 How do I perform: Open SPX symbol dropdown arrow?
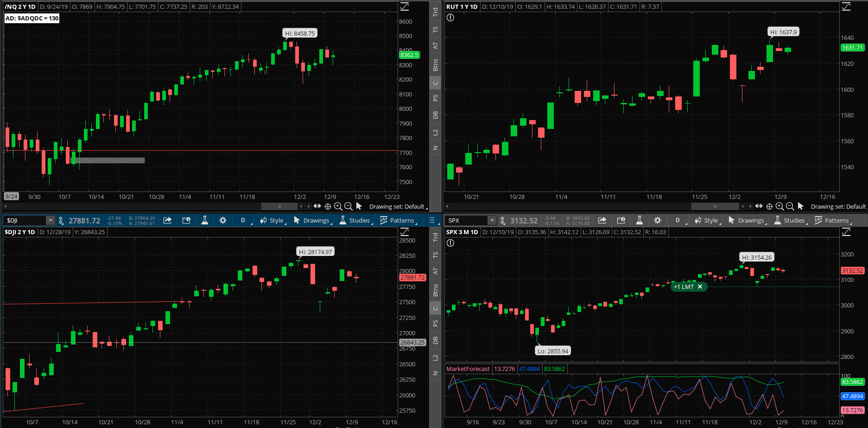(x=492, y=220)
